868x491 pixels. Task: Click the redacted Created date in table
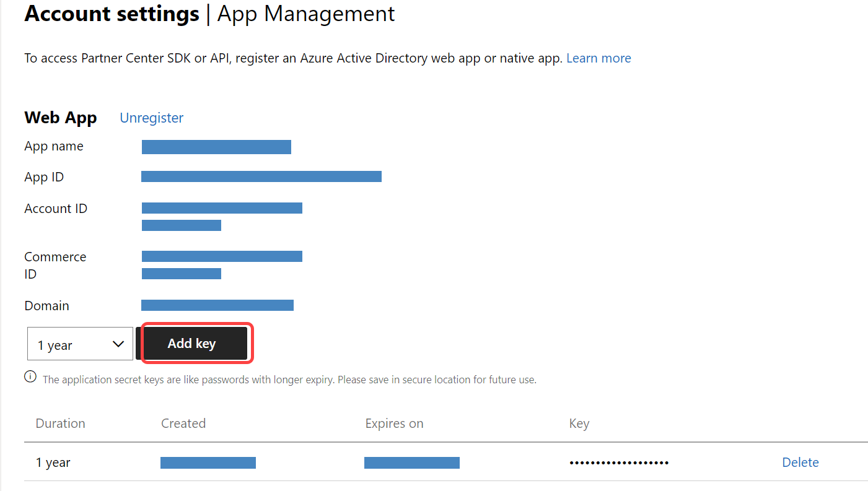208,463
